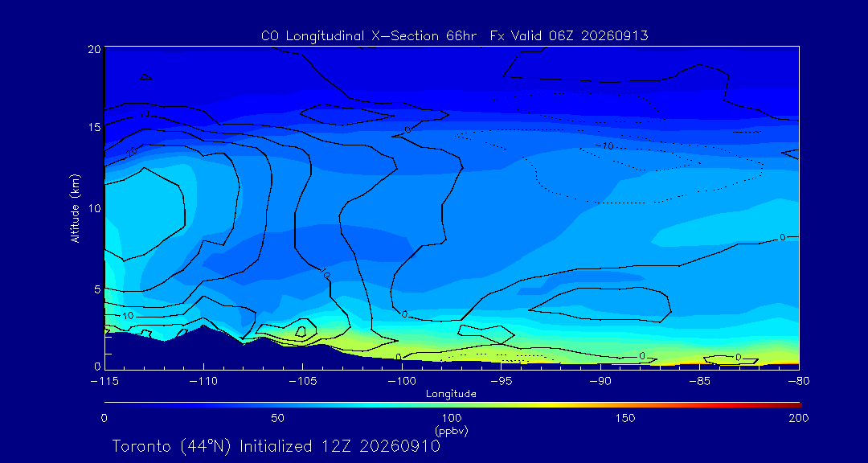Image resolution: width=868 pixels, height=463 pixels.
Task: Click the color bar at 100 ppbv
Action: (x=452, y=404)
